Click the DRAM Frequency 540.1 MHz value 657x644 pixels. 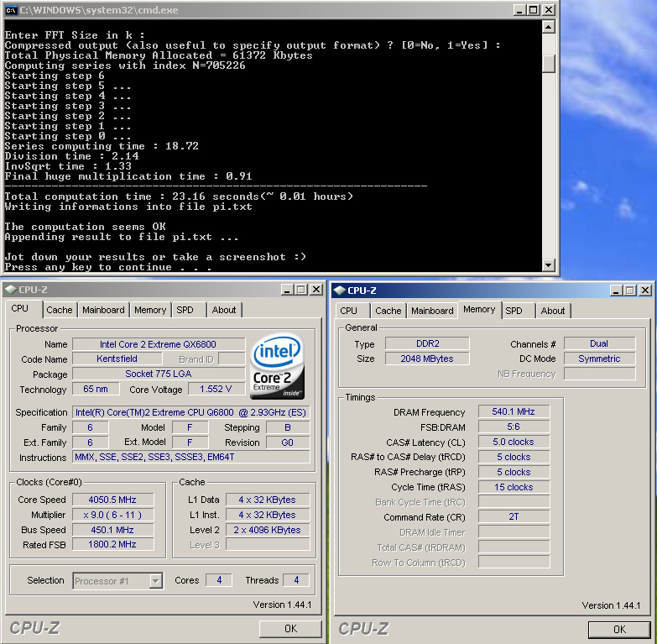[x=514, y=411]
